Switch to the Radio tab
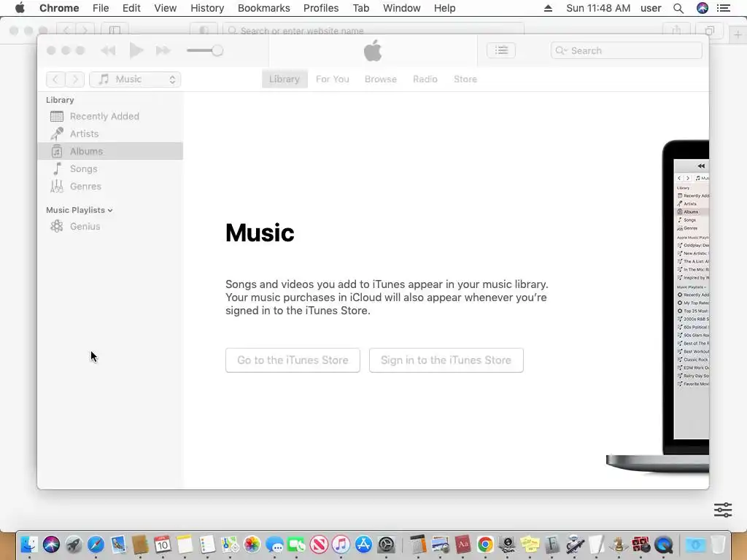 (x=425, y=79)
